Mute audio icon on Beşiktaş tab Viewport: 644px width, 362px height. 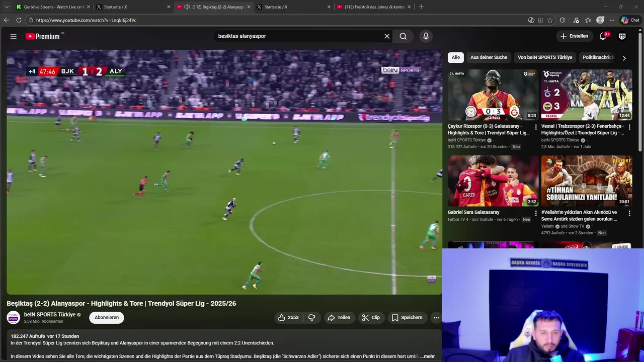tap(187, 7)
